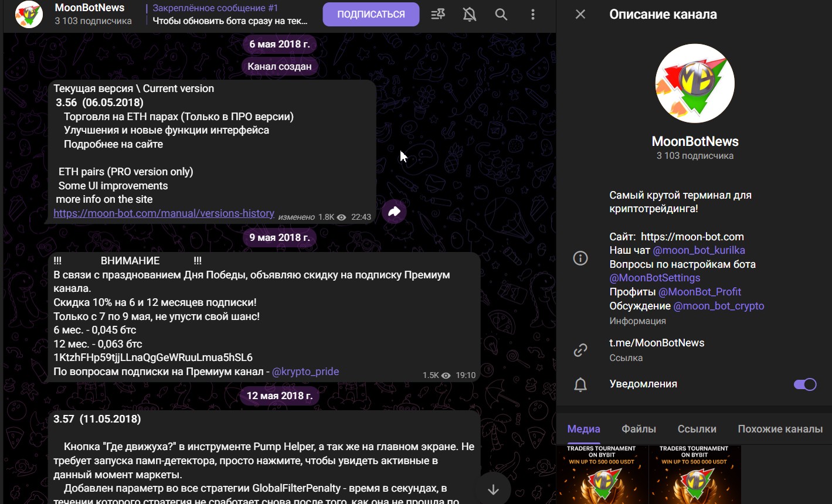
Task: Click the 1.5K views eye icon
Action: pos(446,376)
